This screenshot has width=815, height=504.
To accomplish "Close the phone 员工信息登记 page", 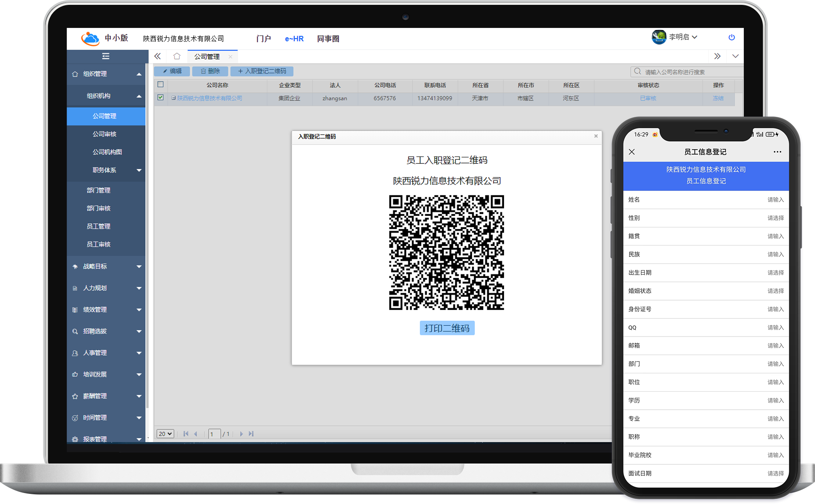I will click(632, 152).
